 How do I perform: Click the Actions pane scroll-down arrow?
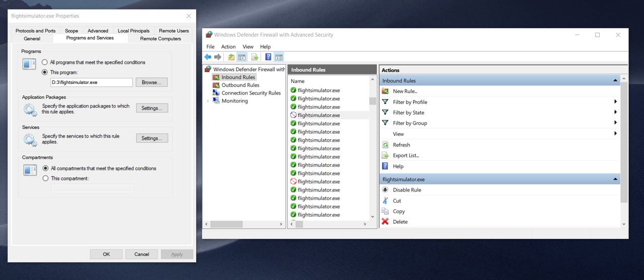pyautogui.click(x=624, y=224)
